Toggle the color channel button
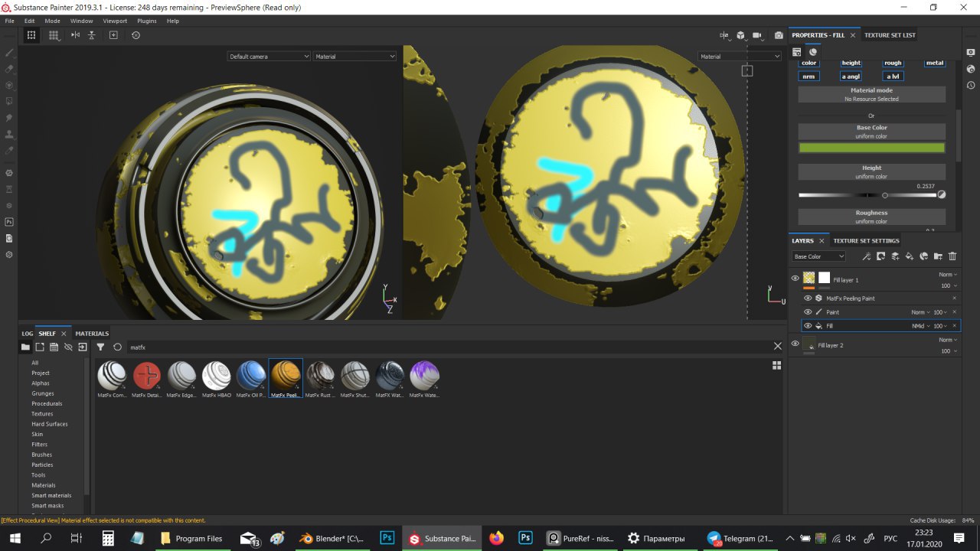Image resolution: width=980 pixels, height=551 pixels. point(809,63)
